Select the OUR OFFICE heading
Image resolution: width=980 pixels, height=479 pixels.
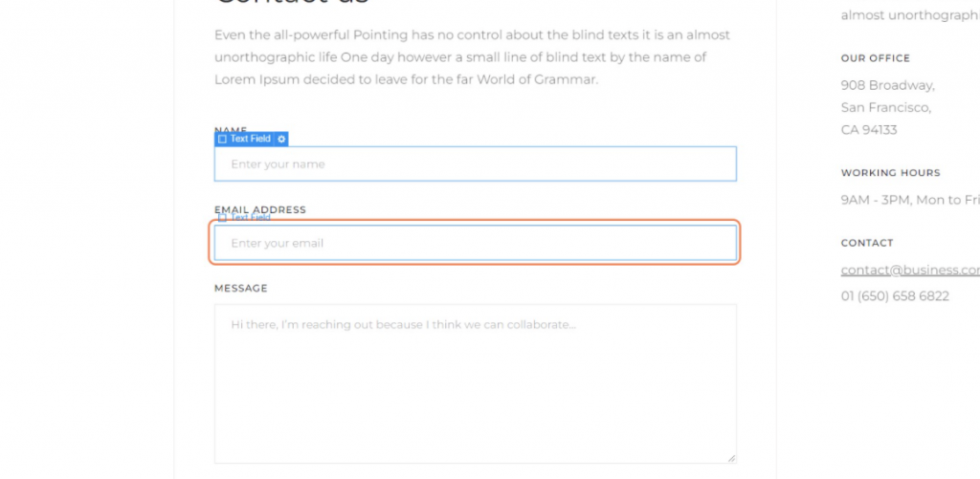click(x=876, y=58)
